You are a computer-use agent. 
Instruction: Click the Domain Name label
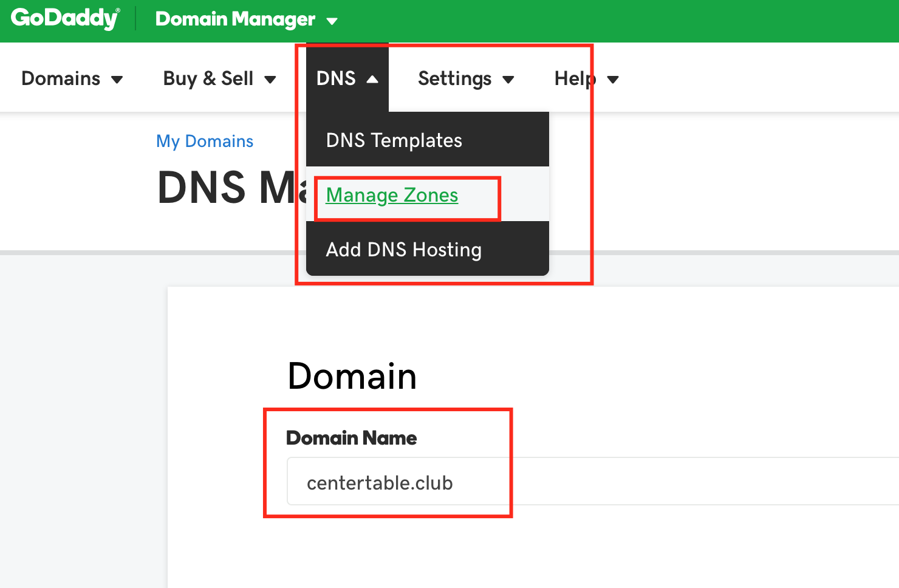(x=352, y=438)
